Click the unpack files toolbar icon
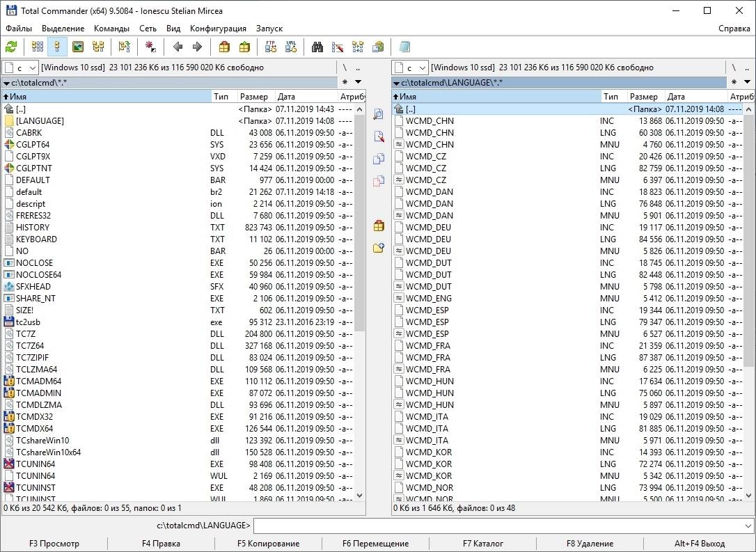 coord(244,47)
